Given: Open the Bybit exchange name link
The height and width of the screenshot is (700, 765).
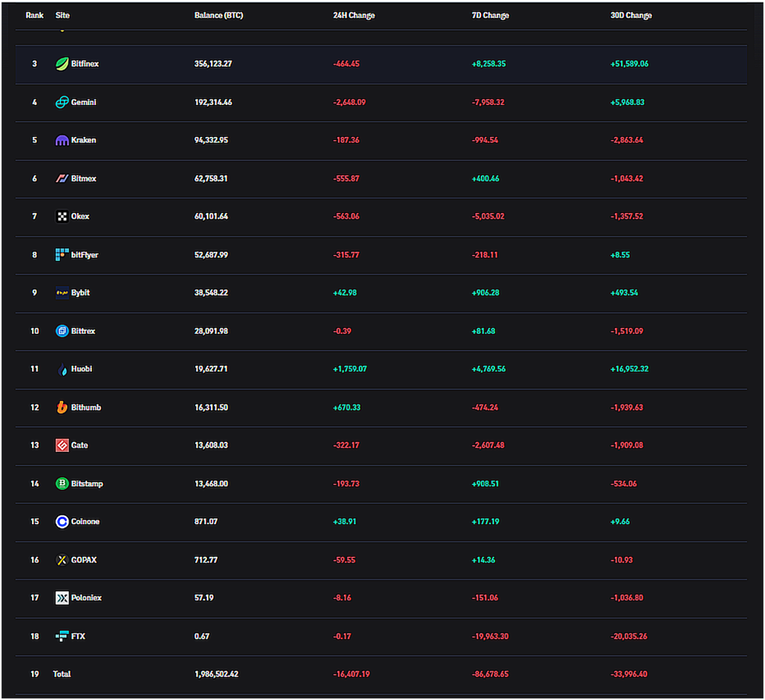Looking at the screenshot, I should [x=80, y=292].
